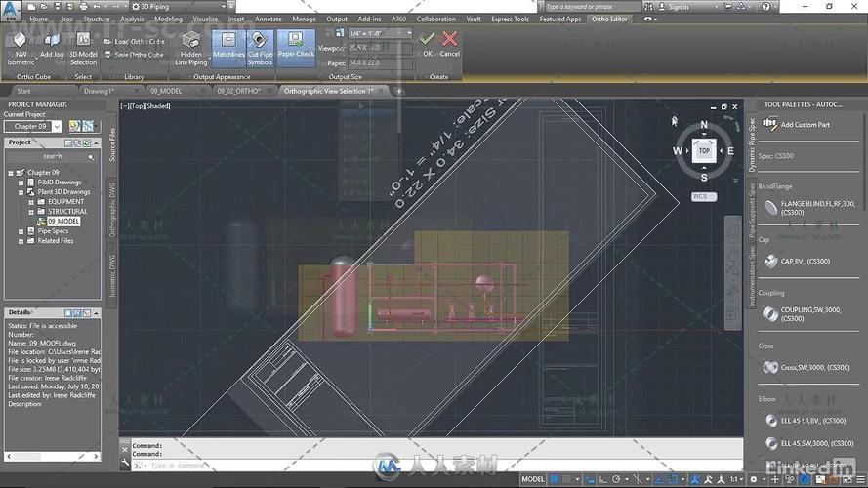Viewport: 868px width, 488px height.
Task: Click the Paper size field
Action: pos(380,63)
